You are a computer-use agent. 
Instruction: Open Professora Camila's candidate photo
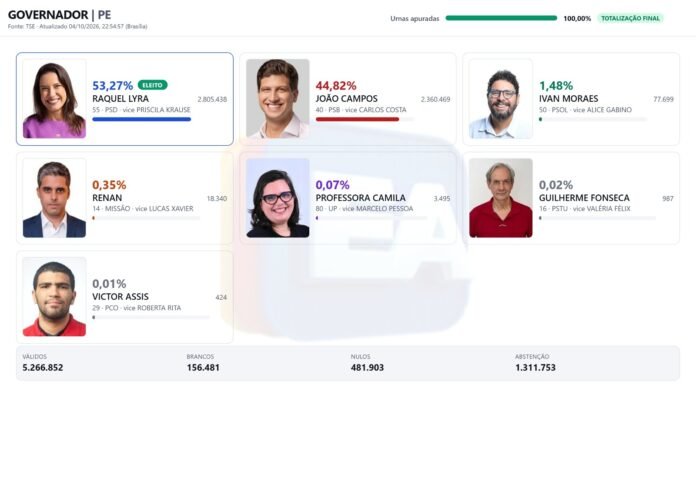pyautogui.click(x=278, y=198)
